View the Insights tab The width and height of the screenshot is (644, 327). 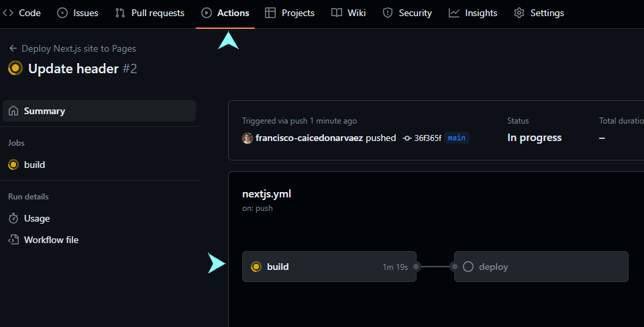click(x=473, y=13)
